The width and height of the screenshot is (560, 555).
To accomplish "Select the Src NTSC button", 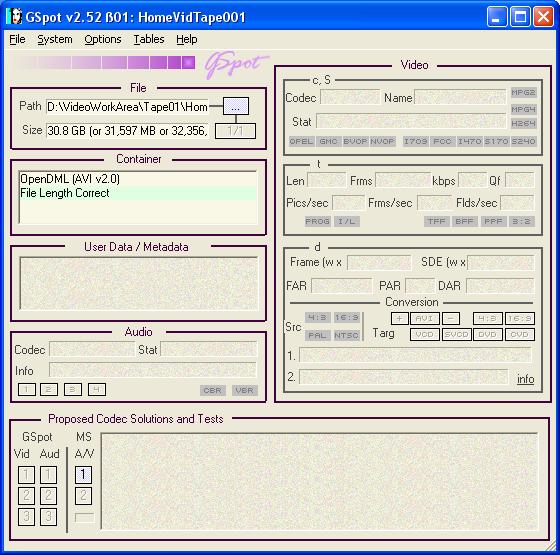I will pyautogui.click(x=346, y=335).
